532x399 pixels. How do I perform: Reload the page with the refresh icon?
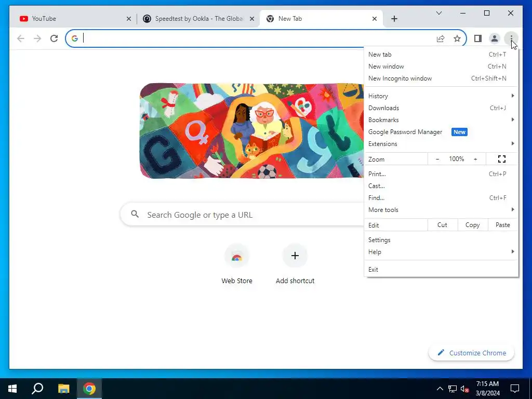(x=54, y=38)
